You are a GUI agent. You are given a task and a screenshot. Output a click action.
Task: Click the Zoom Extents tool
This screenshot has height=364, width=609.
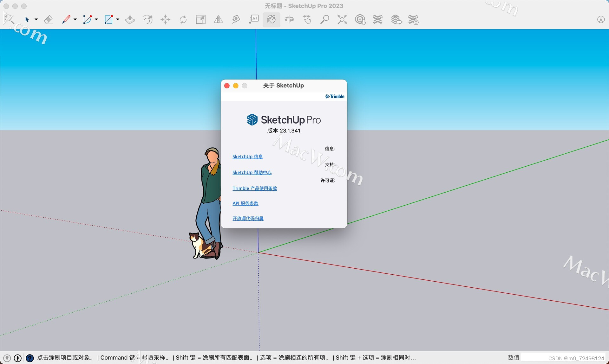pos(342,20)
